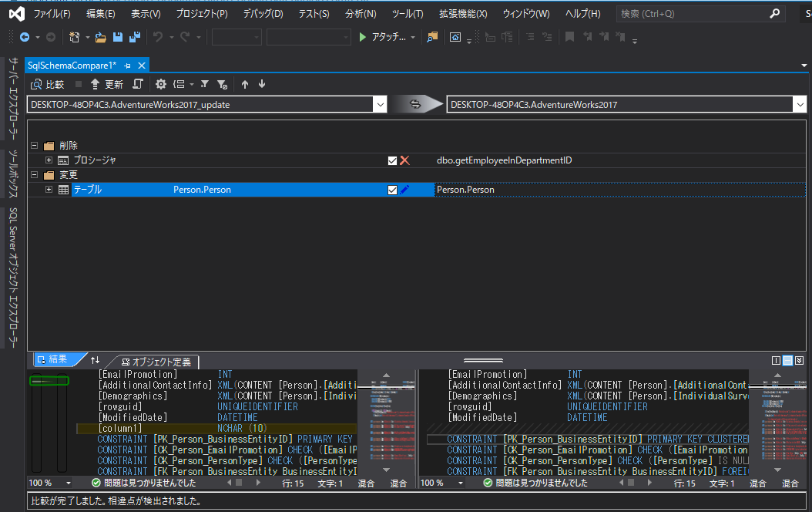Viewport: 812px width, 512px height.
Task: Open schema compare options via the gear icon
Action: coord(161,84)
